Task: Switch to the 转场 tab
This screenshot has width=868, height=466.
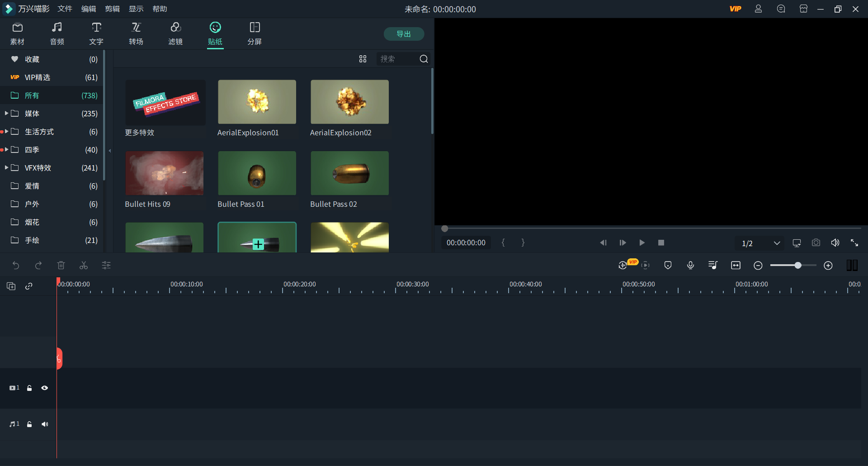Action: point(136,34)
